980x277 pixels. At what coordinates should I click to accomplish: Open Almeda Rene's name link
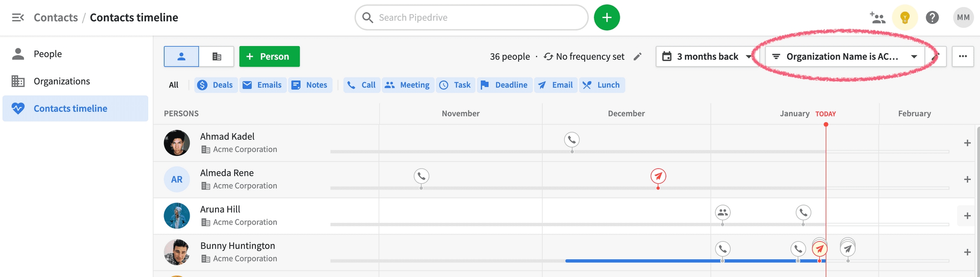(227, 173)
